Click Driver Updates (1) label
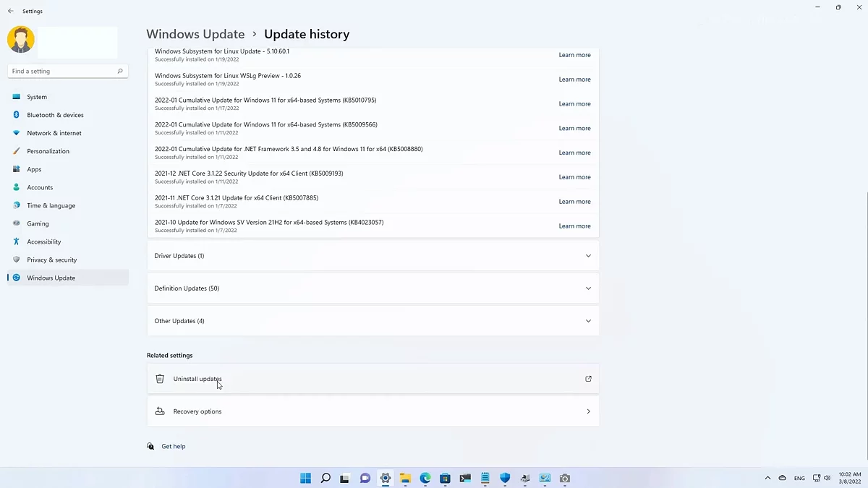This screenshot has width=868, height=488. [x=179, y=256]
